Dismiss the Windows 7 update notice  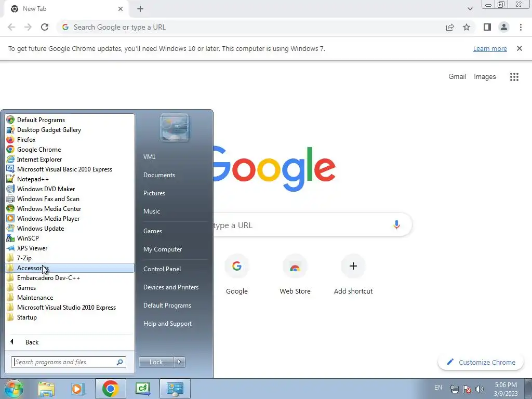[519, 48]
